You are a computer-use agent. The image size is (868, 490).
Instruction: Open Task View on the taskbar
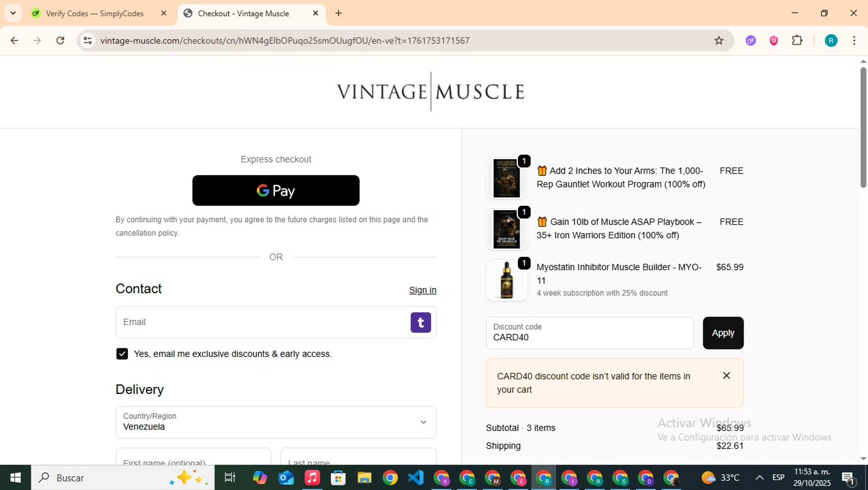point(230,477)
